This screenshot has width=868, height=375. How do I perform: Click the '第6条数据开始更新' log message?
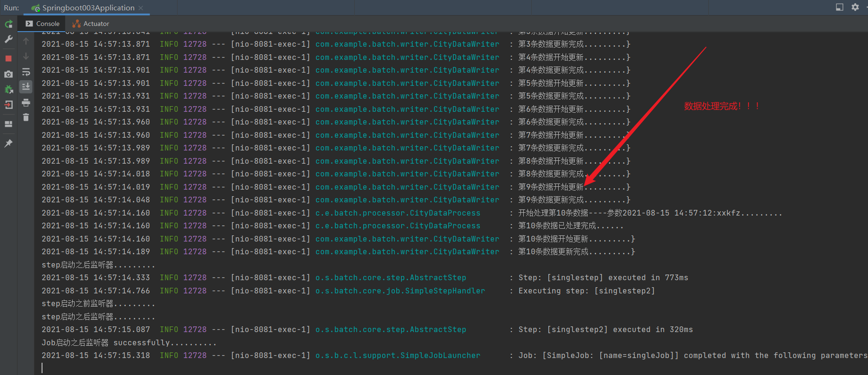click(x=574, y=109)
